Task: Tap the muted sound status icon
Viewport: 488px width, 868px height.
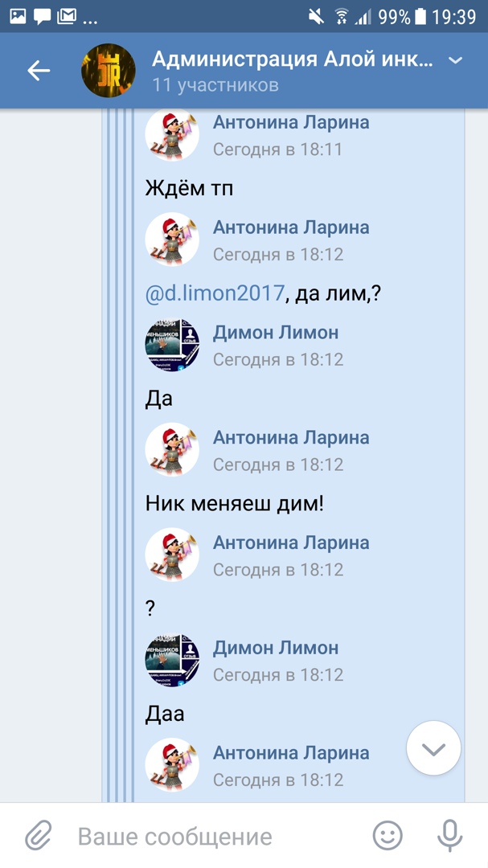Action: 316,17
